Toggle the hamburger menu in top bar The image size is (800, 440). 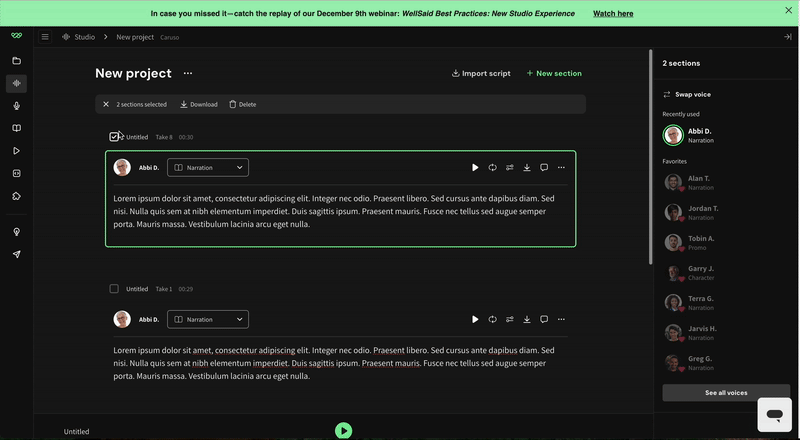[45, 37]
